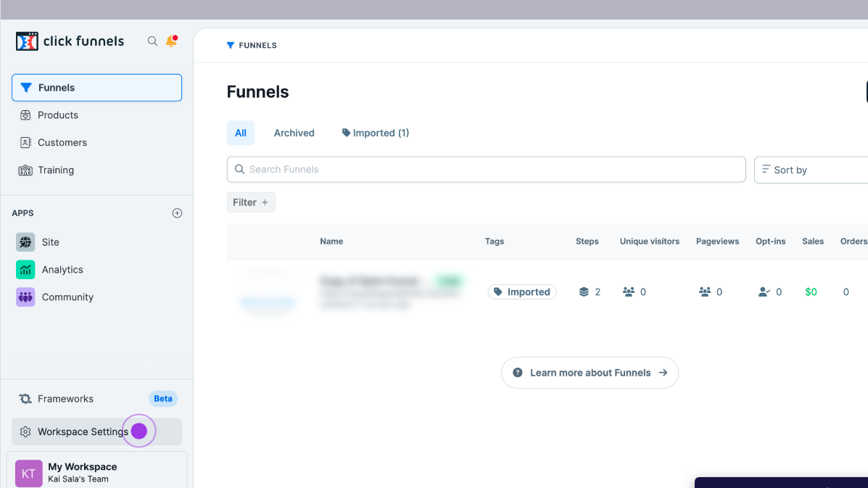The image size is (868, 488).
Task: Open the Community app
Action: pos(67,297)
